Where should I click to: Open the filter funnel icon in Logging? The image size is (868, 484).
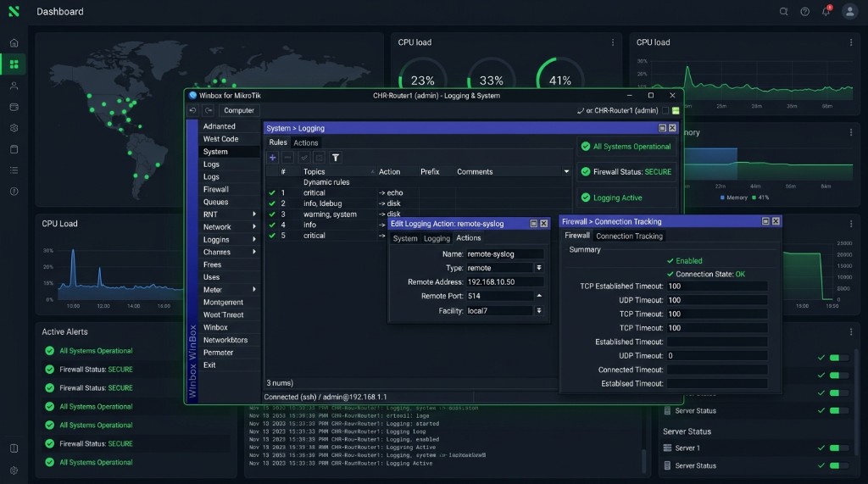[336, 158]
